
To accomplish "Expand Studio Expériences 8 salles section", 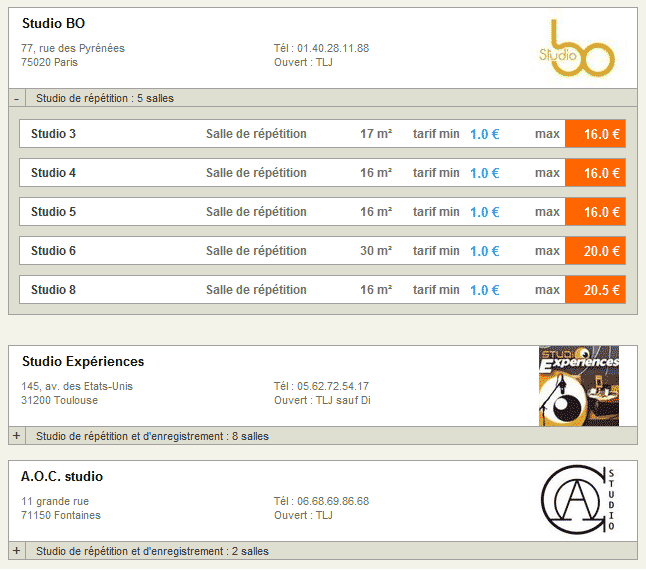I will 17,436.
